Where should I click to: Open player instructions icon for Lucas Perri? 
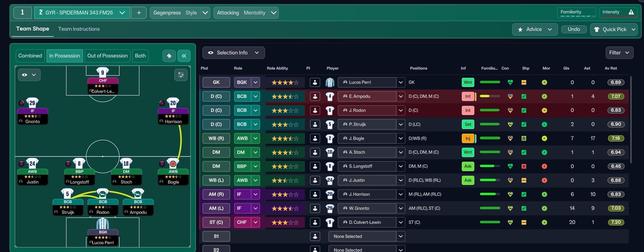coord(315,82)
